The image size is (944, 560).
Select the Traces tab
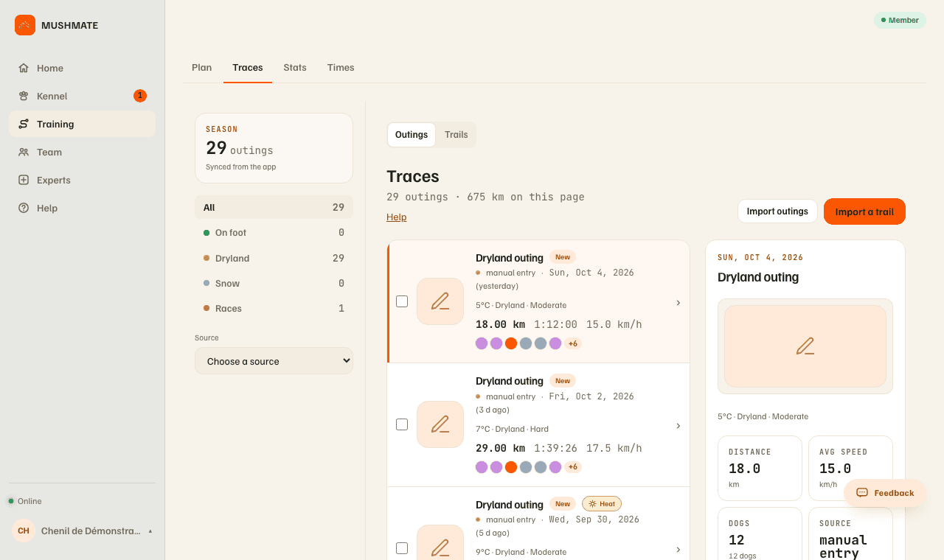coord(248,68)
